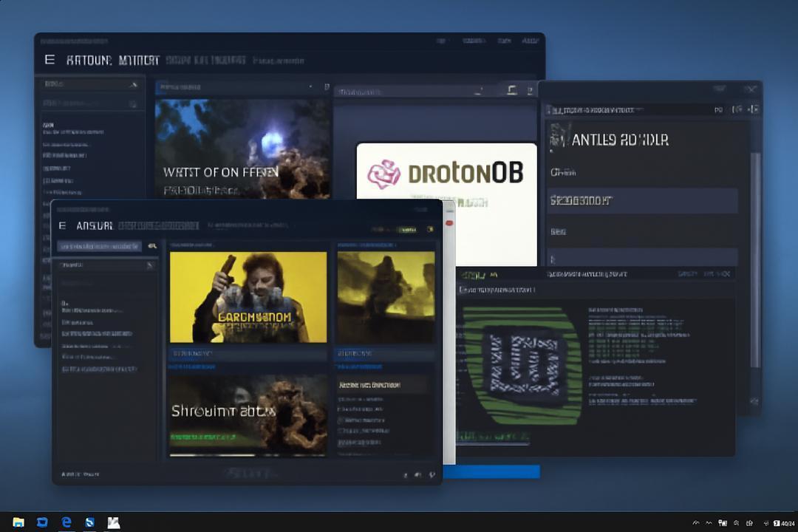
Task: Click the green striped chip logo
Action: 522,366
